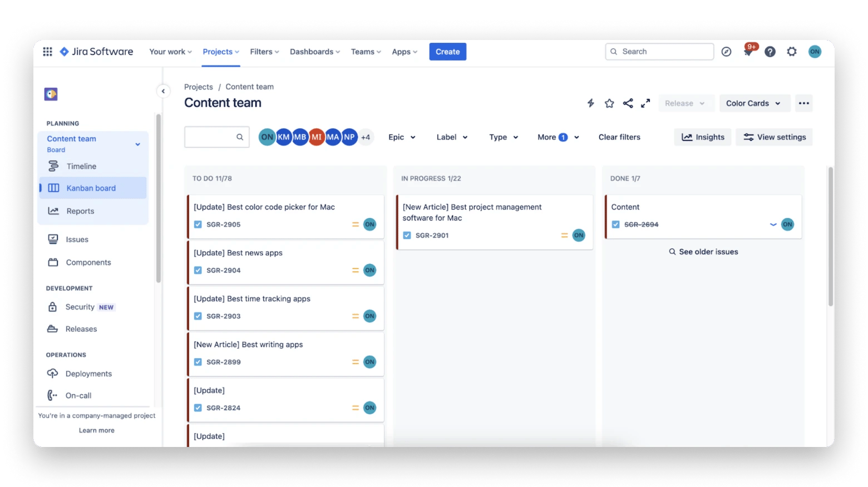Image resolution: width=868 pixels, height=487 pixels.
Task: Filter by the MI avatar
Action: pos(317,137)
